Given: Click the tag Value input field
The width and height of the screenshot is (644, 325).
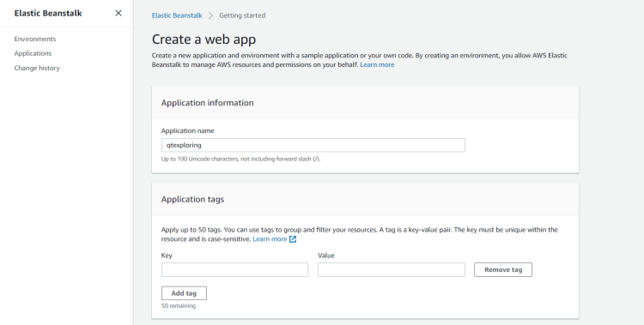Looking at the screenshot, I should (x=392, y=269).
